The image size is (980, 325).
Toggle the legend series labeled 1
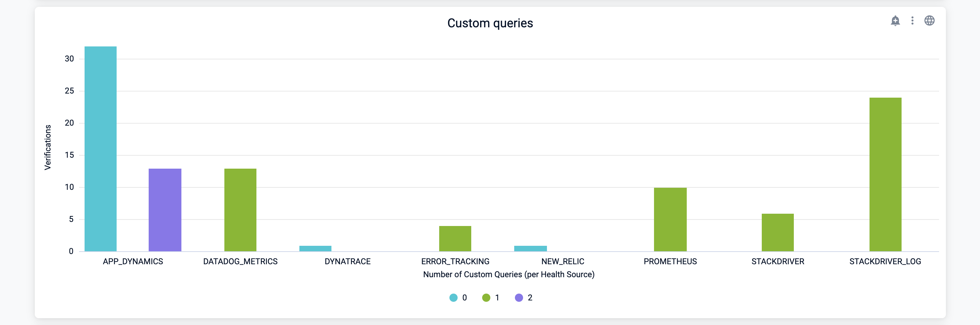coord(491,298)
